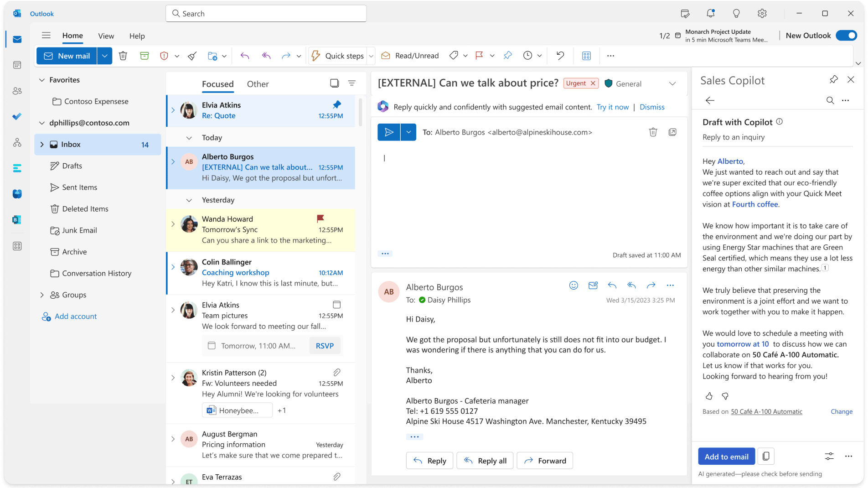Copy Copilot draft using the copy icon
868x488 pixels.
[766, 456]
